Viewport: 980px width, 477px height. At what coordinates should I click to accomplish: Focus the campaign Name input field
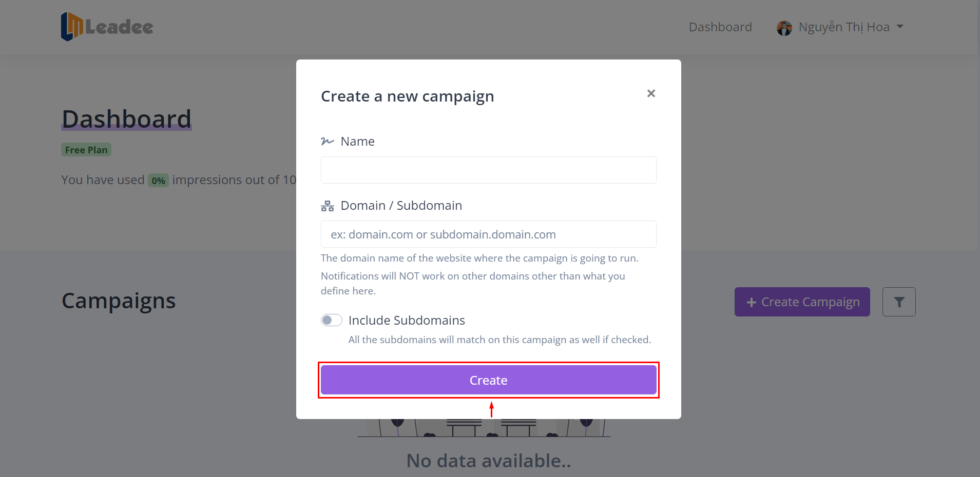[488, 170]
